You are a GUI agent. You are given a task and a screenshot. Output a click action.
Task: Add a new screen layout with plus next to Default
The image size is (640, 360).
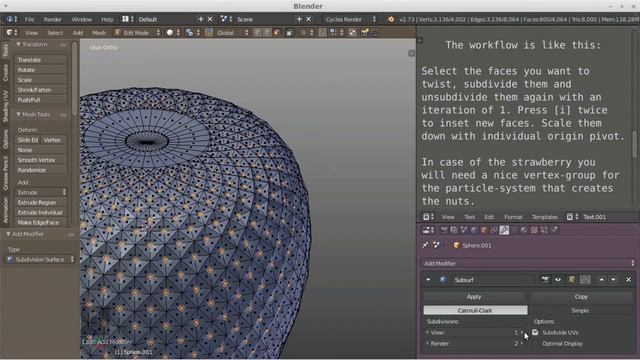click(x=200, y=19)
